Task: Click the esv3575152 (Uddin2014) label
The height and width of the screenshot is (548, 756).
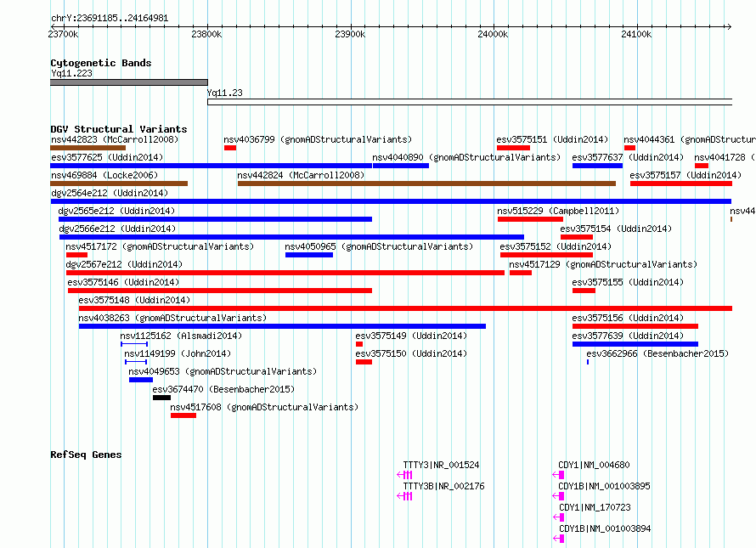Action: [556, 246]
